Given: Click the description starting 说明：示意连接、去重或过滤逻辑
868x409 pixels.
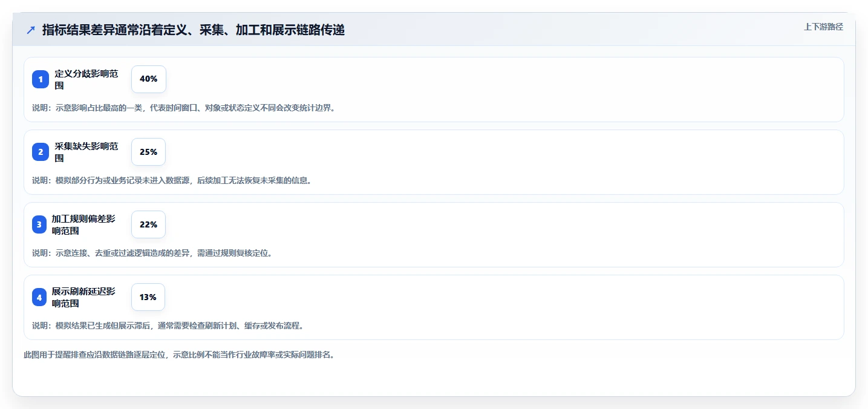Looking at the screenshot, I should (x=152, y=253).
